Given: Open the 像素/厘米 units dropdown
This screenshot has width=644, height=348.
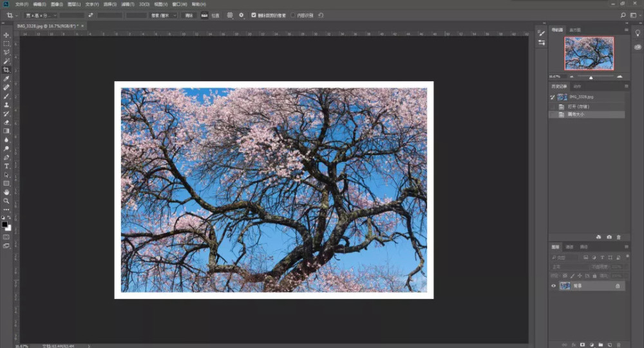Looking at the screenshot, I should 164,15.
